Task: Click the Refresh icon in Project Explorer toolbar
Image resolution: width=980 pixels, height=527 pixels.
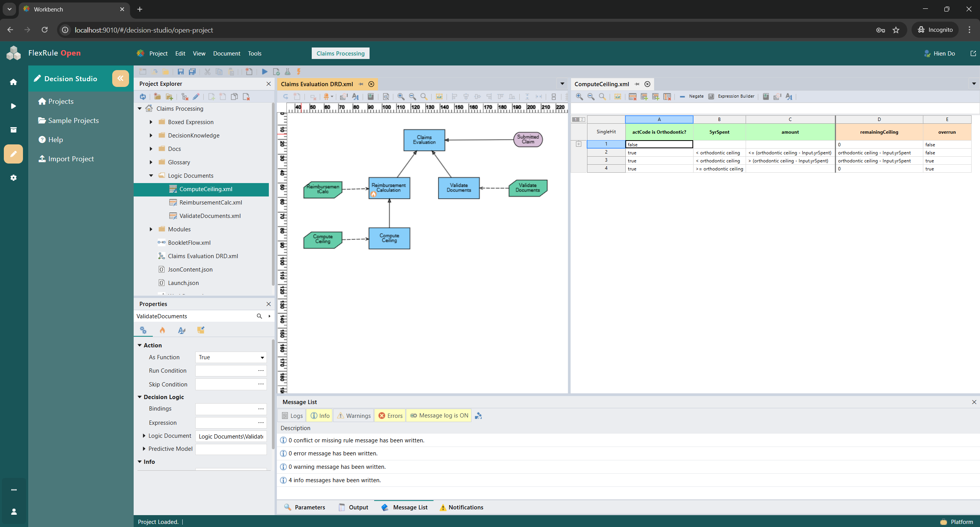Action: coord(143,97)
